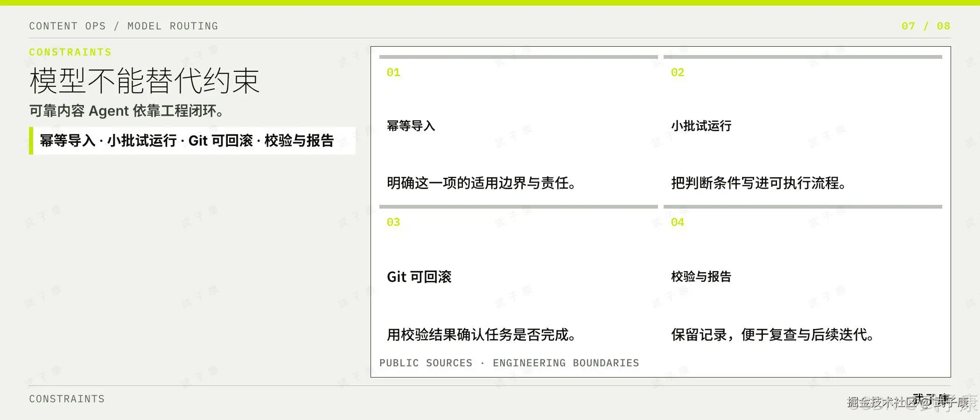
Task: Click the green "CONSTRAINTS" label above the title
Action: click(70, 52)
